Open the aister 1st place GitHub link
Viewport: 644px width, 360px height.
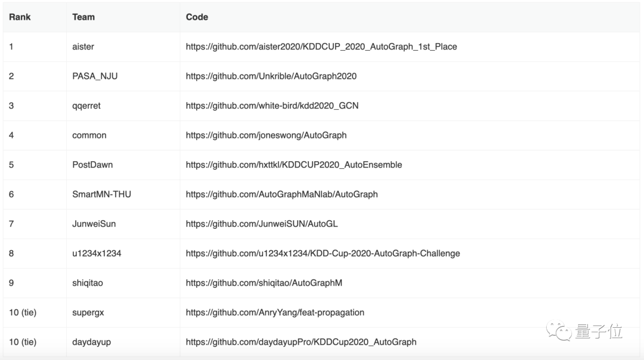[321, 47]
